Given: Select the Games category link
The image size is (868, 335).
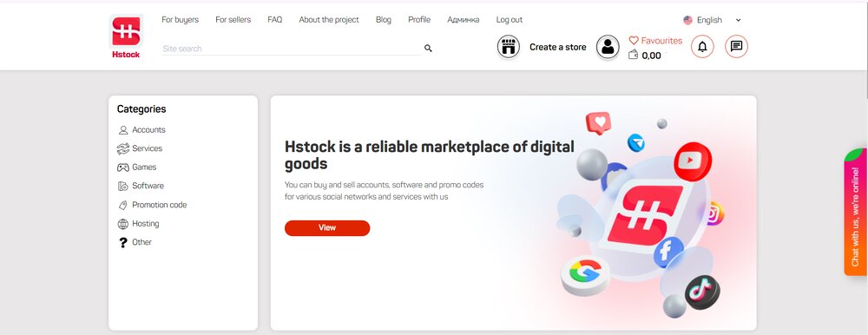Looking at the screenshot, I should 144,167.
